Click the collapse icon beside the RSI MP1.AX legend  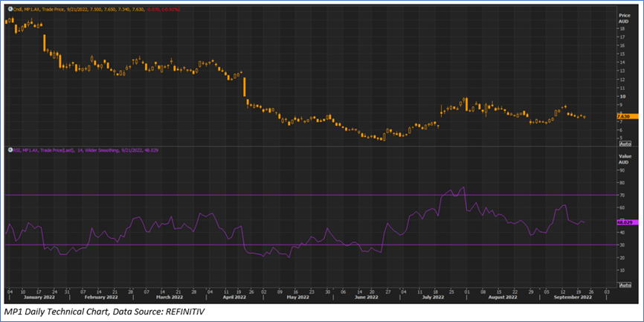(x=10, y=150)
